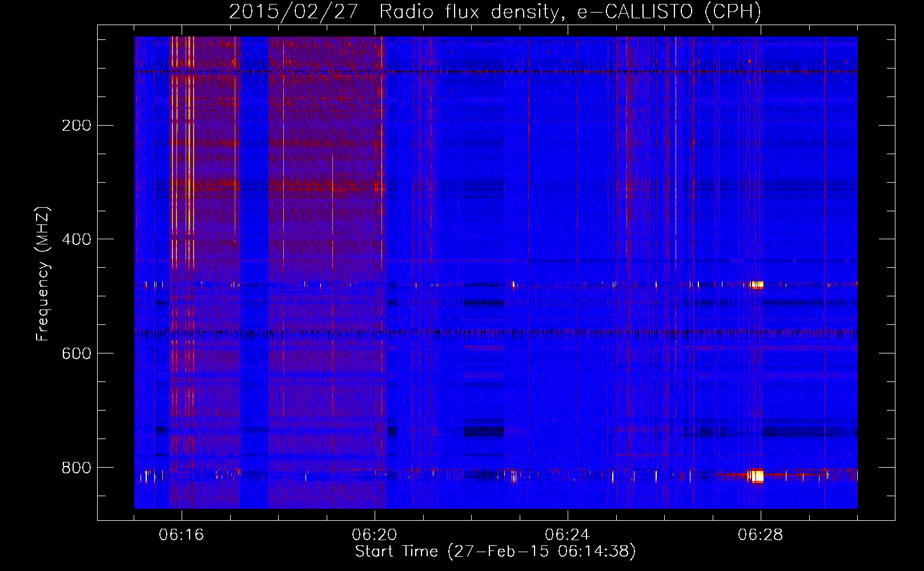Image resolution: width=924 pixels, height=571 pixels.
Task: Click the plot title '2015/02/27 Radio flux density, e-CALLISTO (CPH)'
Action: tap(495, 11)
